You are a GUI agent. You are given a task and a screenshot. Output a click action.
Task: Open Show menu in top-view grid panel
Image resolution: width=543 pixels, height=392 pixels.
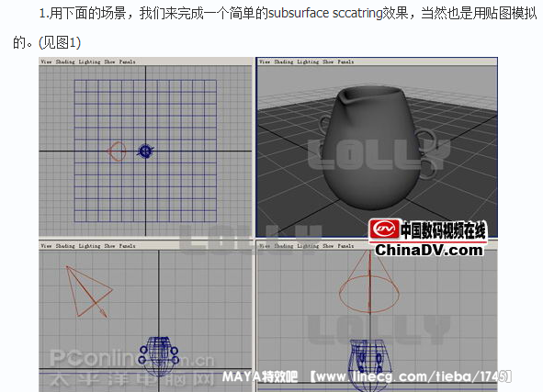point(109,62)
